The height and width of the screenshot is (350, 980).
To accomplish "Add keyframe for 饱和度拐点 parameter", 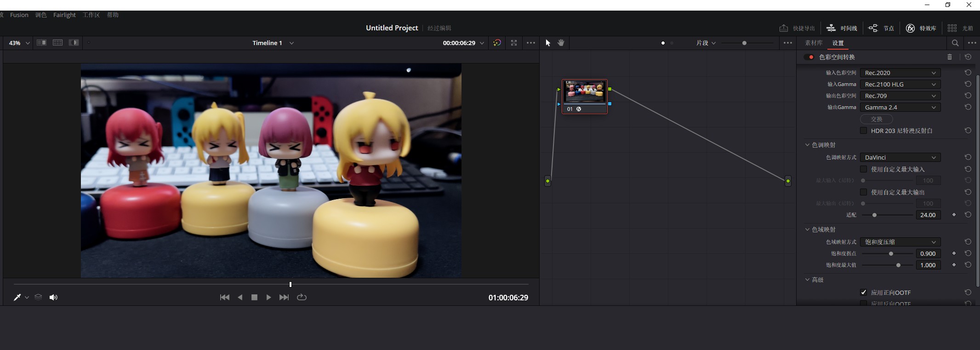I will (954, 253).
